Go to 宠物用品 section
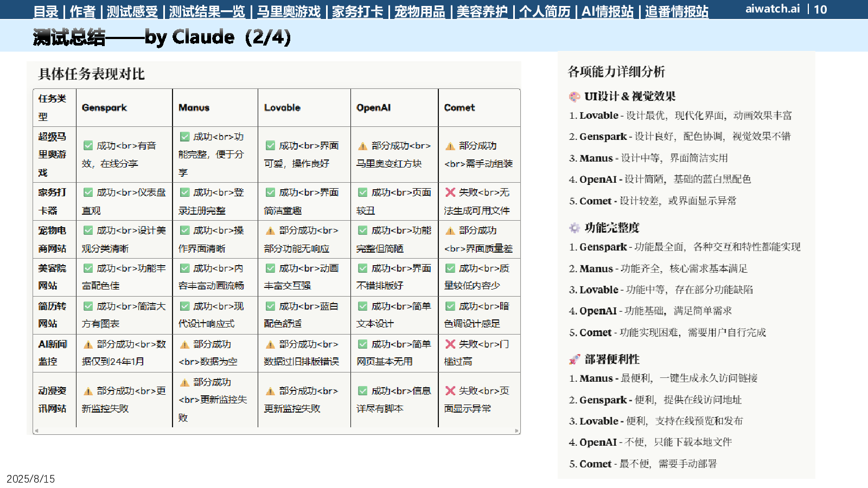 coord(419,11)
